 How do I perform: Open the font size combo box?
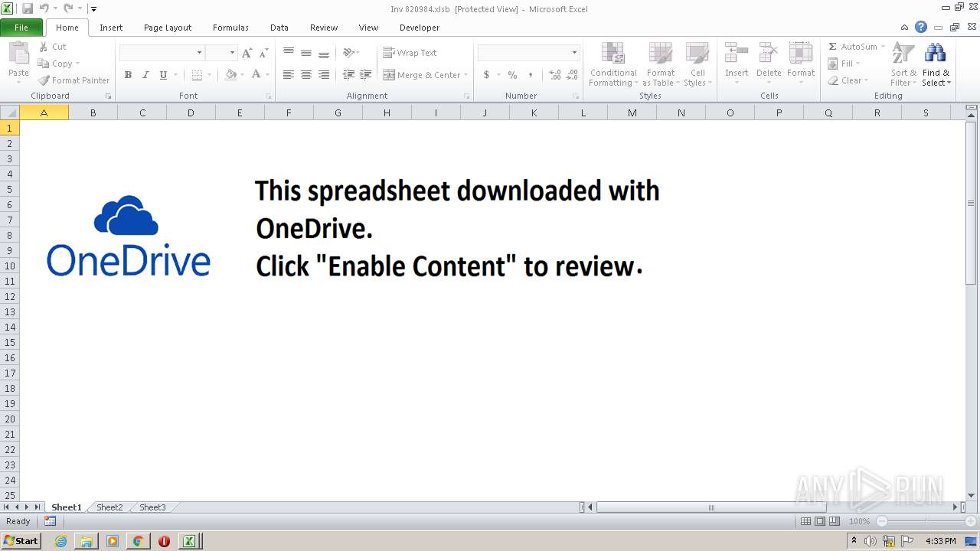pyautogui.click(x=221, y=53)
